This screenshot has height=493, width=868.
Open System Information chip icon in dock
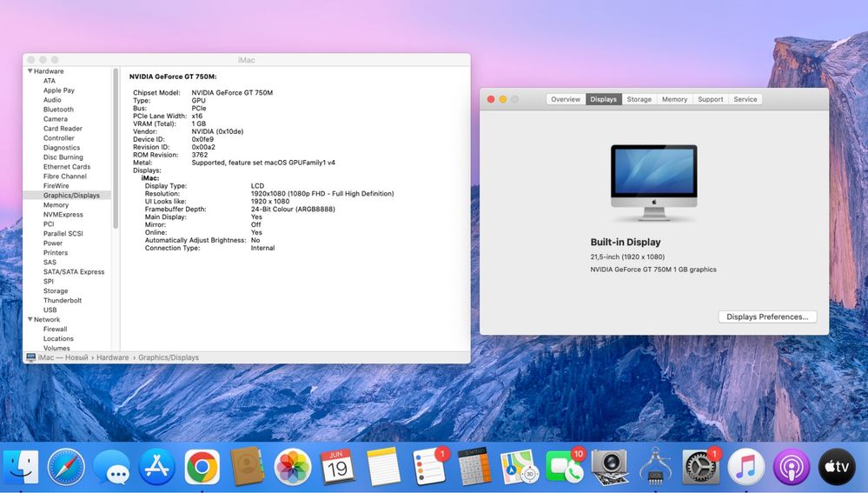(x=655, y=467)
